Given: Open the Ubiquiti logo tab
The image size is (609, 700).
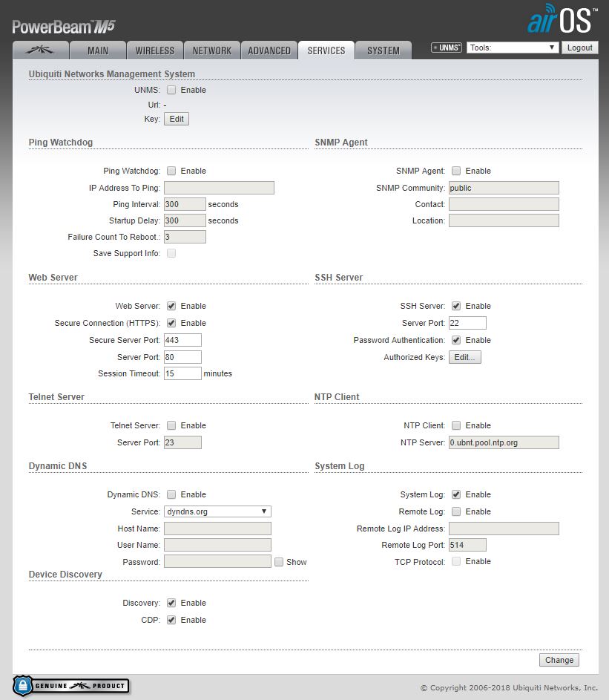Looking at the screenshot, I should pyautogui.click(x=41, y=50).
